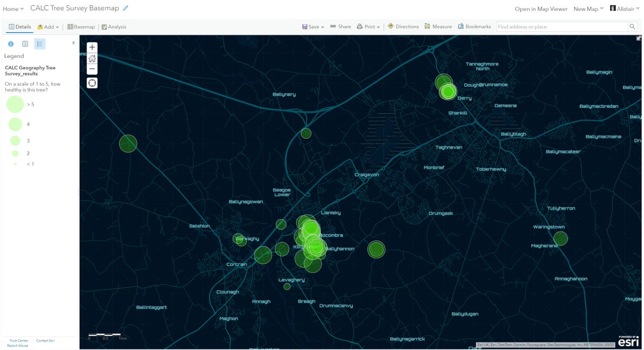
Task: Click the address search input field
Action: tap(558, 25)
